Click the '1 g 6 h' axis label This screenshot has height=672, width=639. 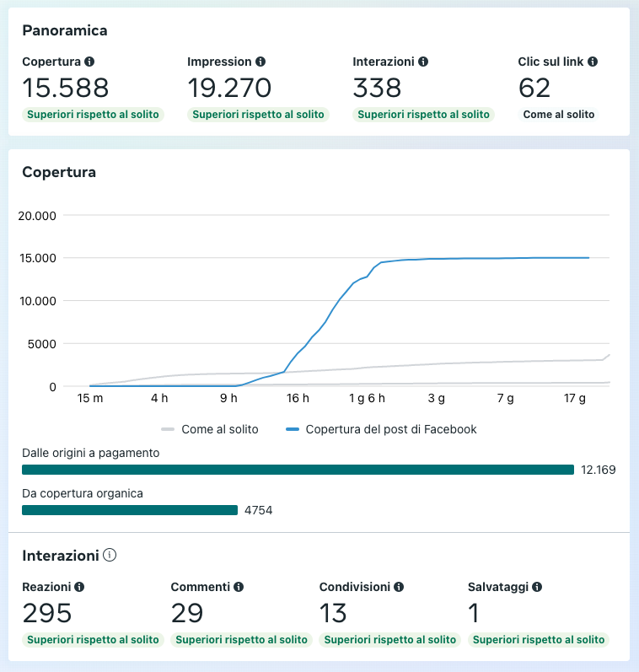367,398
